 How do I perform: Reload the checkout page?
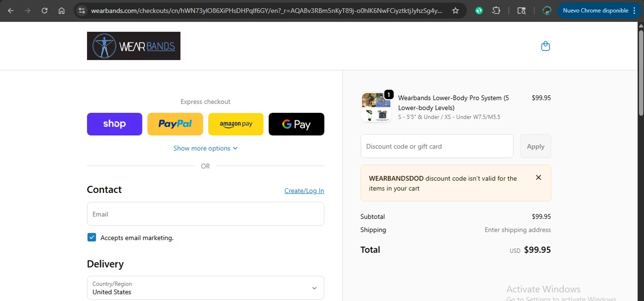pos(45,11)
